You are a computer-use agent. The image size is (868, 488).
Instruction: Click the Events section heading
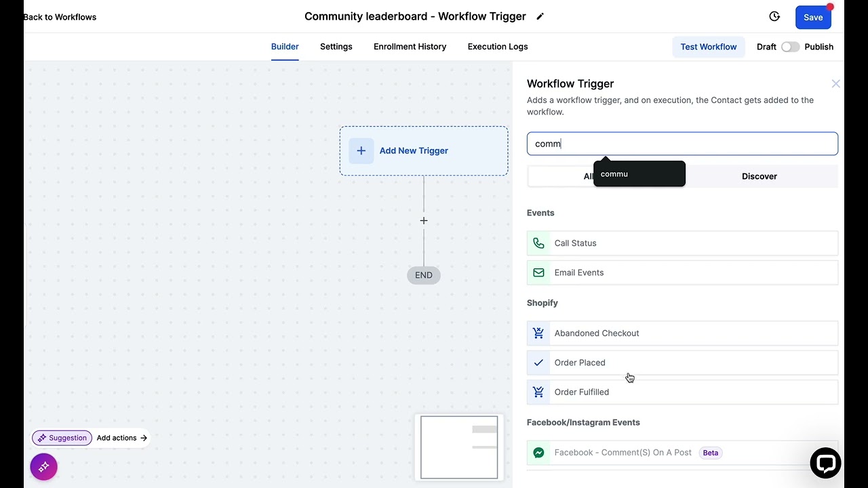pyautogui.click(x=540, y=213)
